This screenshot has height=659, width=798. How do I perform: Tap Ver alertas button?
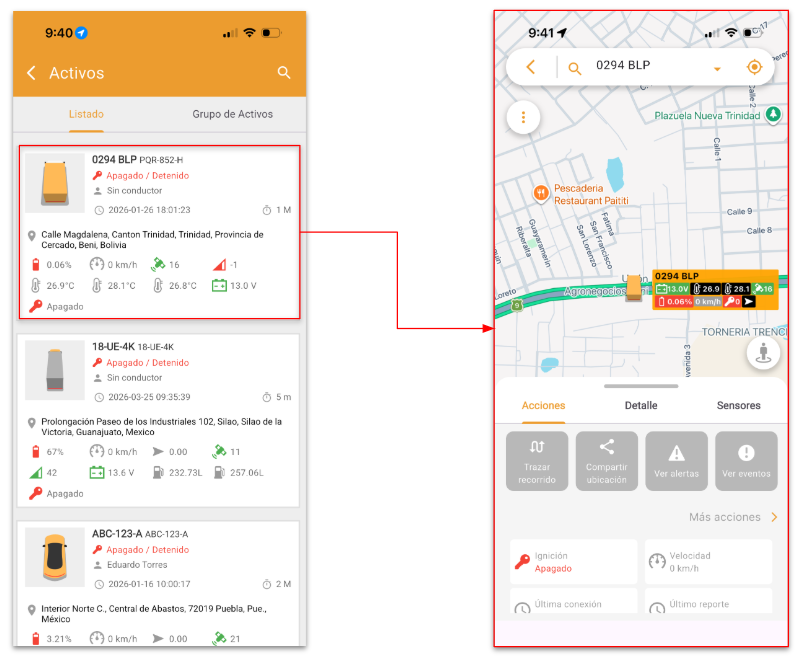676,461
